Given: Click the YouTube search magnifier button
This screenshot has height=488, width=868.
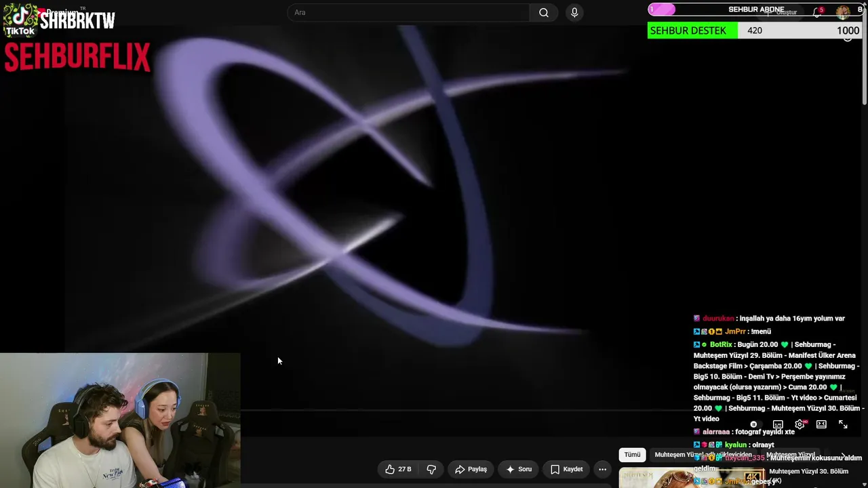Looking at the screenshot, I should (x=544, y=12).
